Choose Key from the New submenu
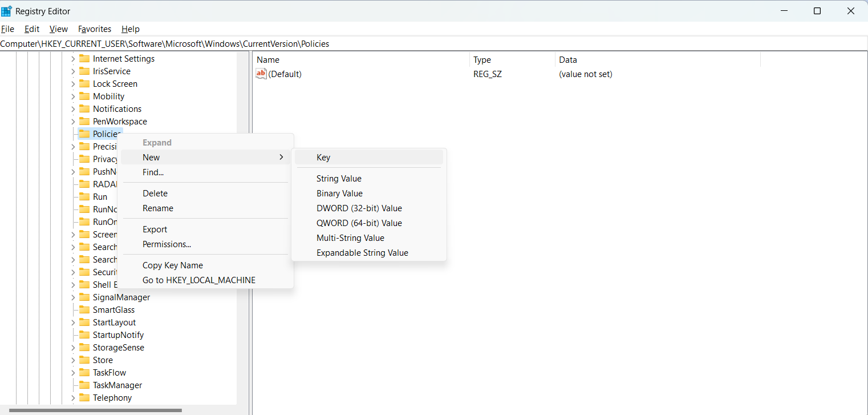Image resolution: width=868 pixels, height=415 pixels. [323, 158]
